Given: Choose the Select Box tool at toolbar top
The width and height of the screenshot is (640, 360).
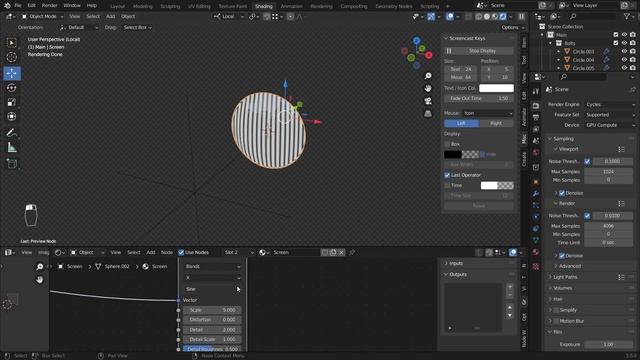Looking at the screenshot, I should [12, 42].
